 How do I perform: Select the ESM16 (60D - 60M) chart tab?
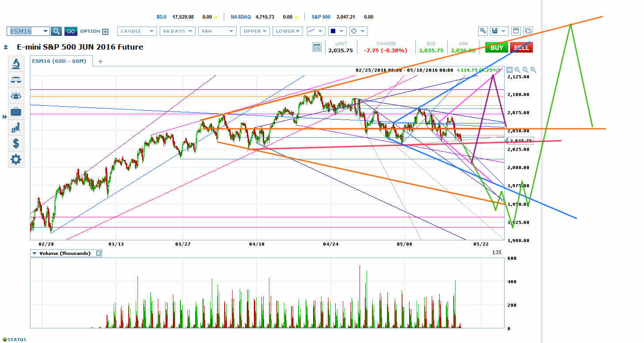[x=61, y=61]
